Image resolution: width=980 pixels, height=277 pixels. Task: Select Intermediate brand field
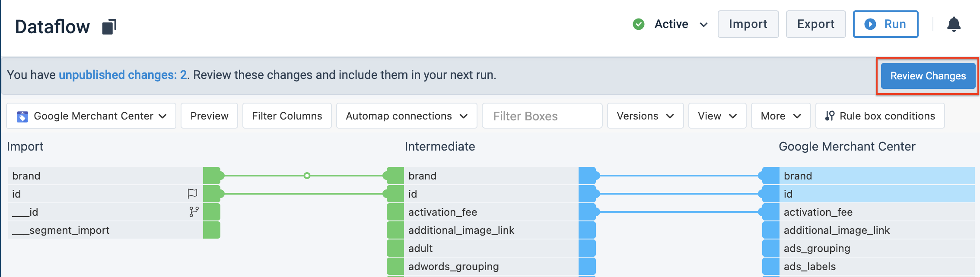coord(491,176)
